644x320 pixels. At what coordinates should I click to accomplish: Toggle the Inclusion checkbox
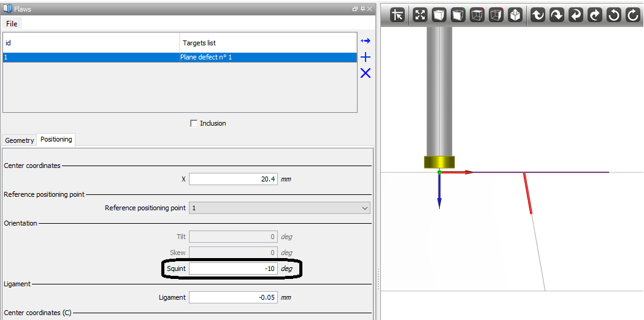[194, 123]
